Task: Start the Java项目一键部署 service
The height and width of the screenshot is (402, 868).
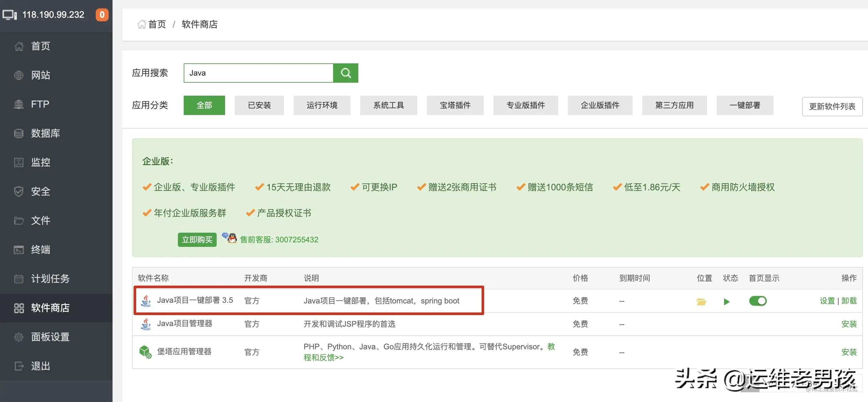Action: [x=727, y=302]
